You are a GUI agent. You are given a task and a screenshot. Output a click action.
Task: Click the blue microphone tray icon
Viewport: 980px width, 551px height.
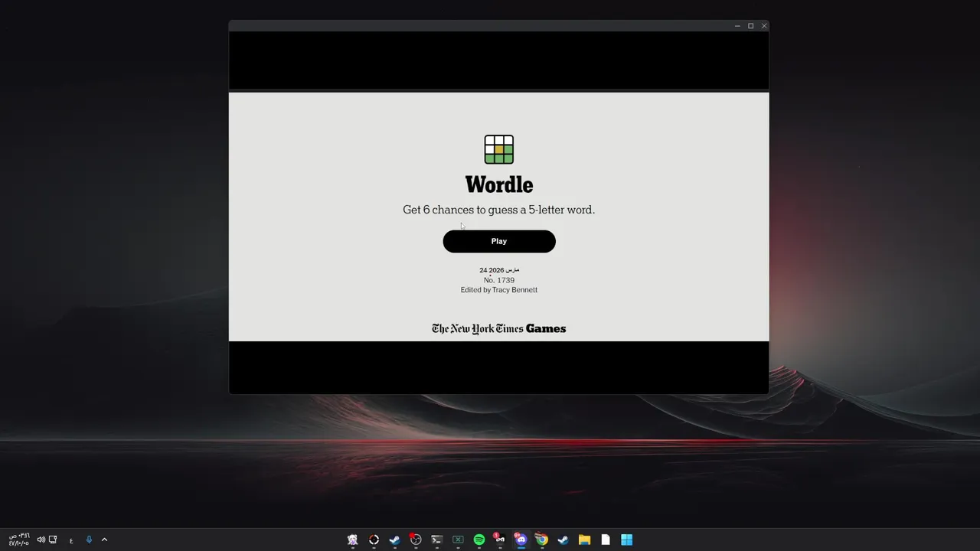[89, 540]
